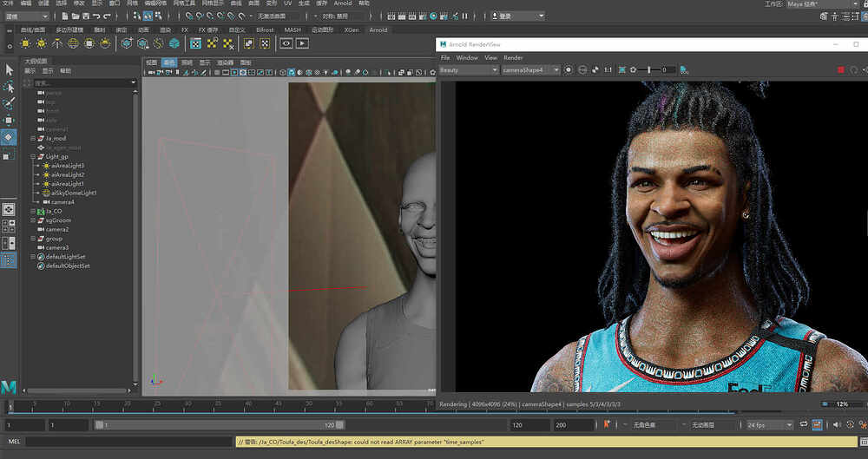This screenshot has width=868, height=459.
Task: Create an Arnold standin from shelf
Action: (127, 43)
